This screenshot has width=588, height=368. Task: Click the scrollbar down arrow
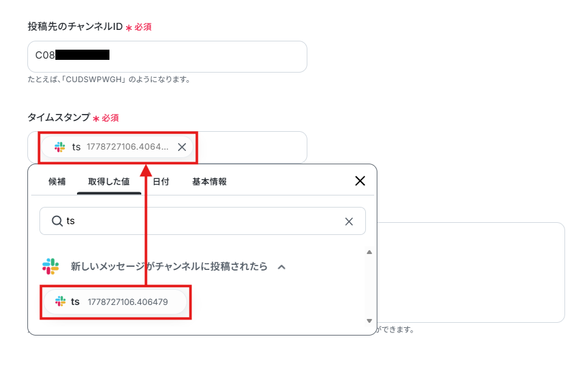coord(369,321)
